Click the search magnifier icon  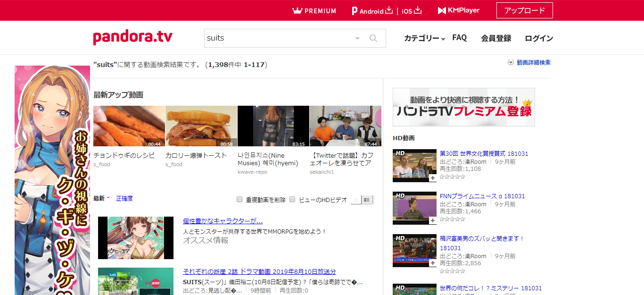[373, 38]
